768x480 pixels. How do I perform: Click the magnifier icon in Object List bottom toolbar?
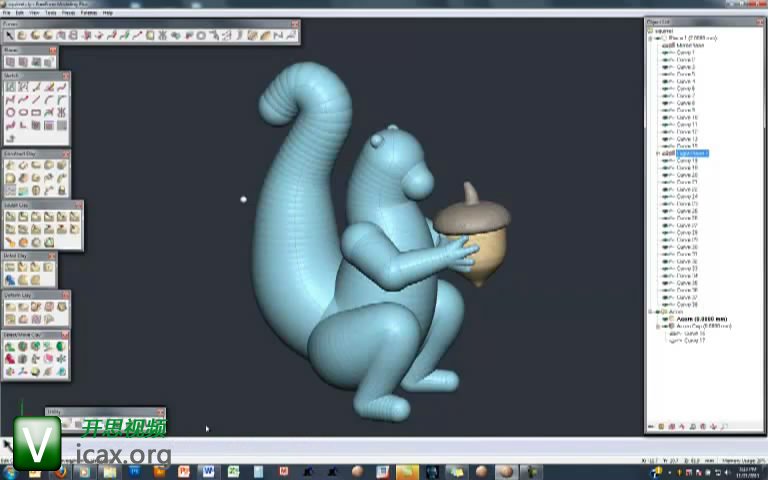[x=724, y=427]
